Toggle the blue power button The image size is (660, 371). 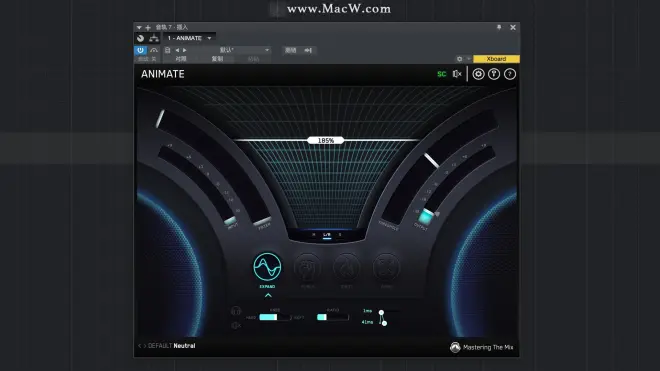coord(140,50)
